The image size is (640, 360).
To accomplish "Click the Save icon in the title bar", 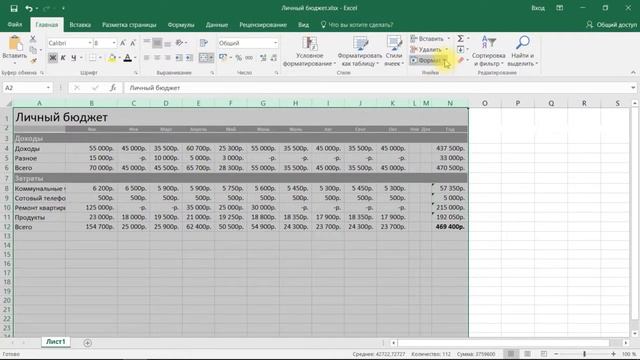I will [14, 8].
